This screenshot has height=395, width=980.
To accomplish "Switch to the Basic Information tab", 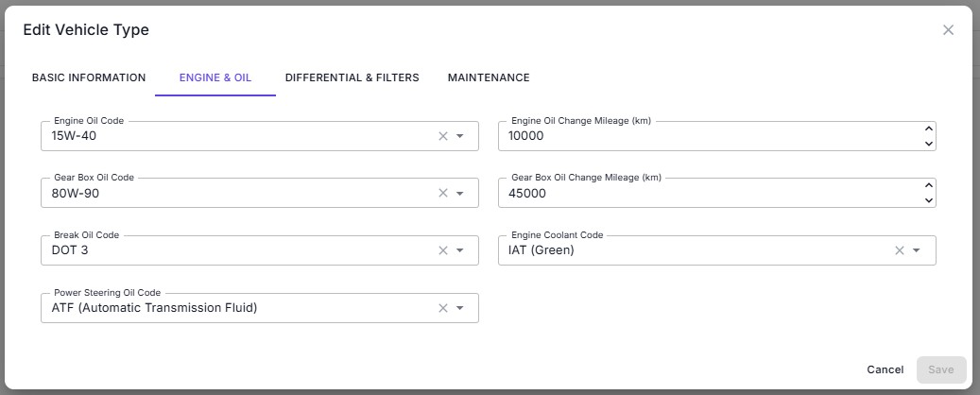I will (x=89, y=77).
